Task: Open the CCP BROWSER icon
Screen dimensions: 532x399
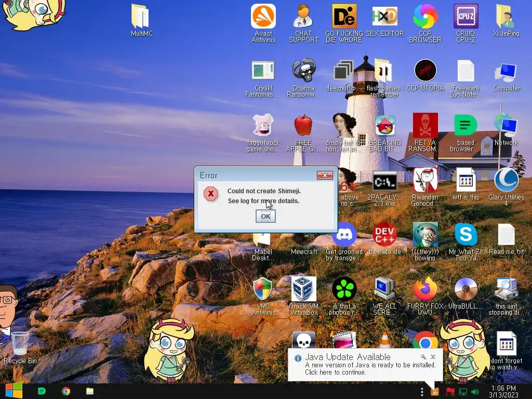Action: (x=425, y=23)
